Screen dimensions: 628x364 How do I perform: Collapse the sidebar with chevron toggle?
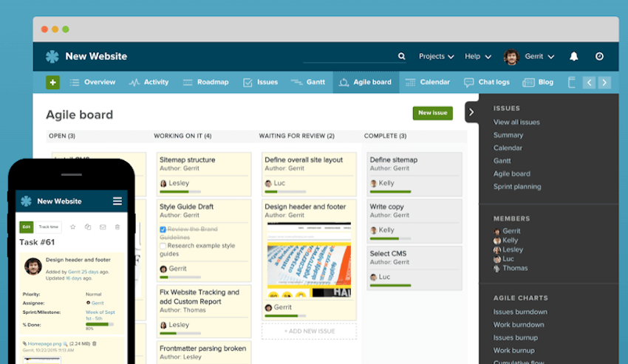[471, 112]
